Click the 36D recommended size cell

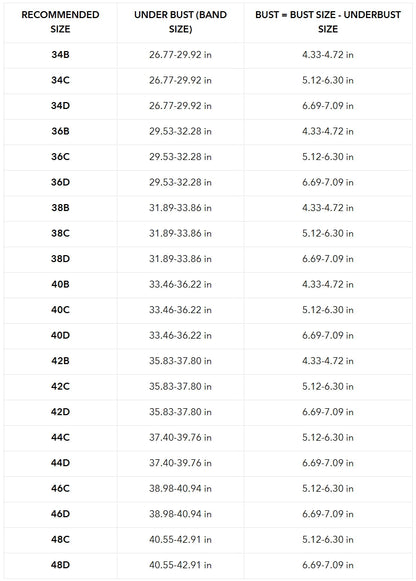click(60, 182)
